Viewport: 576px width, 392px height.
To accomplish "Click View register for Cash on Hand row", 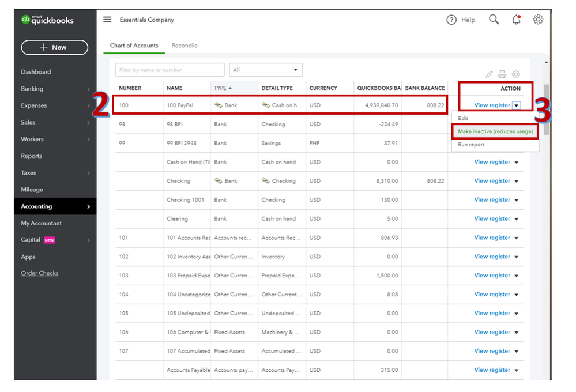I will tap(492, 162).
